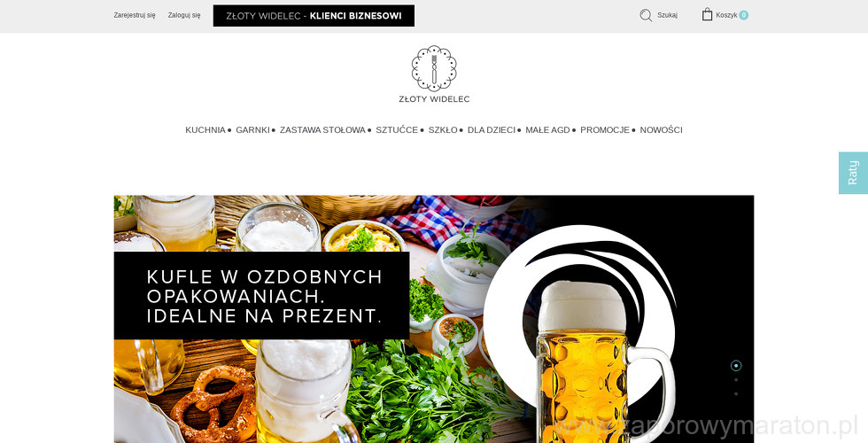Click the Zarejestruj się link
Screen dimensions: 868x443
pos(135,16)
